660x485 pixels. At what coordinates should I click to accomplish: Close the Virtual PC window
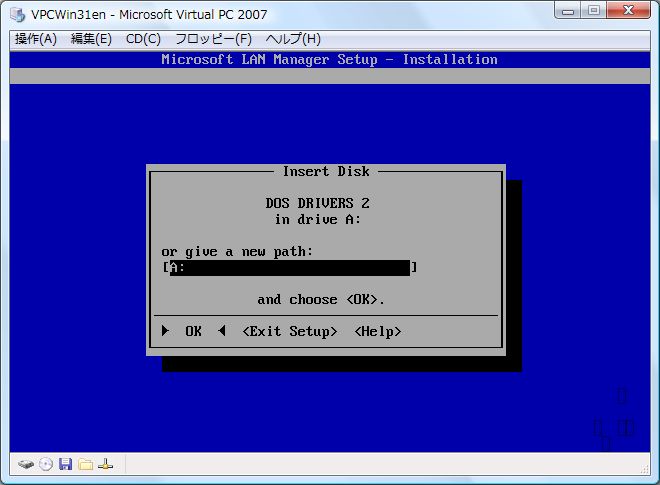[629, 11]
